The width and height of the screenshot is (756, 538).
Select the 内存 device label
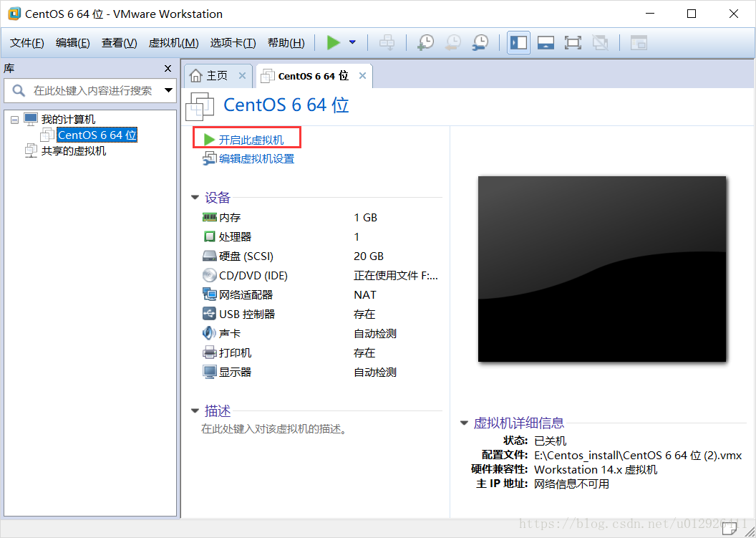click(230, 218)
